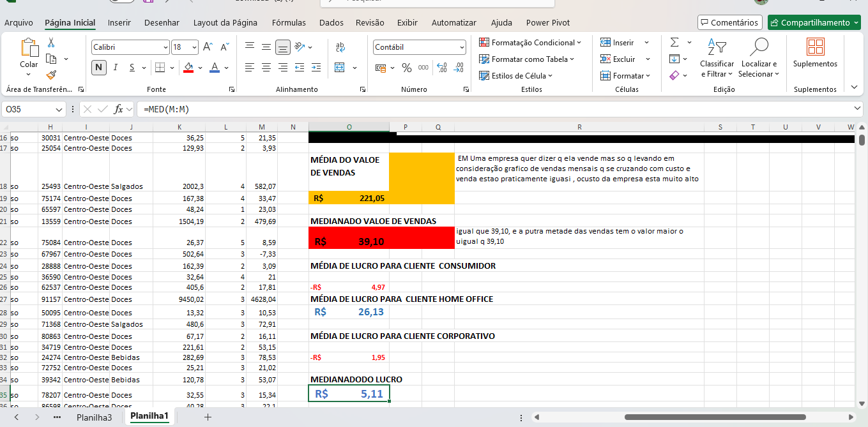Click the Compartilhamento button
The width and height of the screenshot is (868, 427).
click(x=814, y=22)
